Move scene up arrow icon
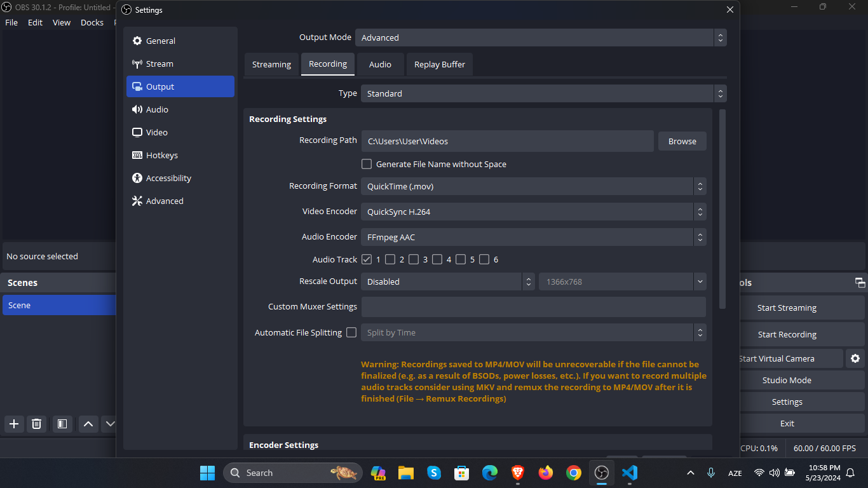 [x=88, y=424]
